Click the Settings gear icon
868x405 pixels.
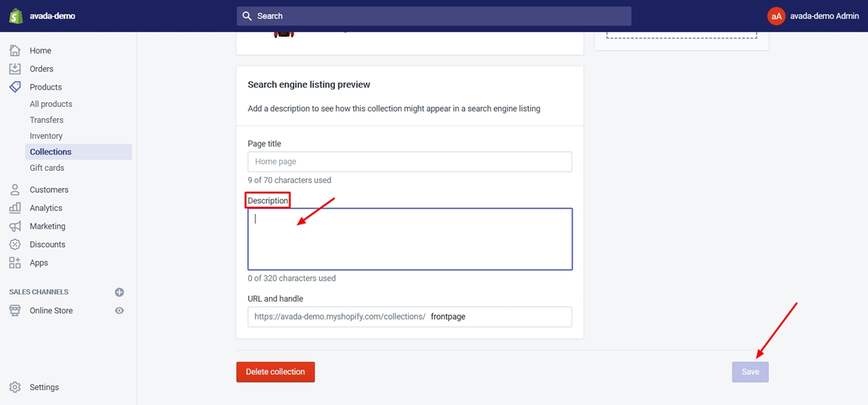click(x=15, y=387)
